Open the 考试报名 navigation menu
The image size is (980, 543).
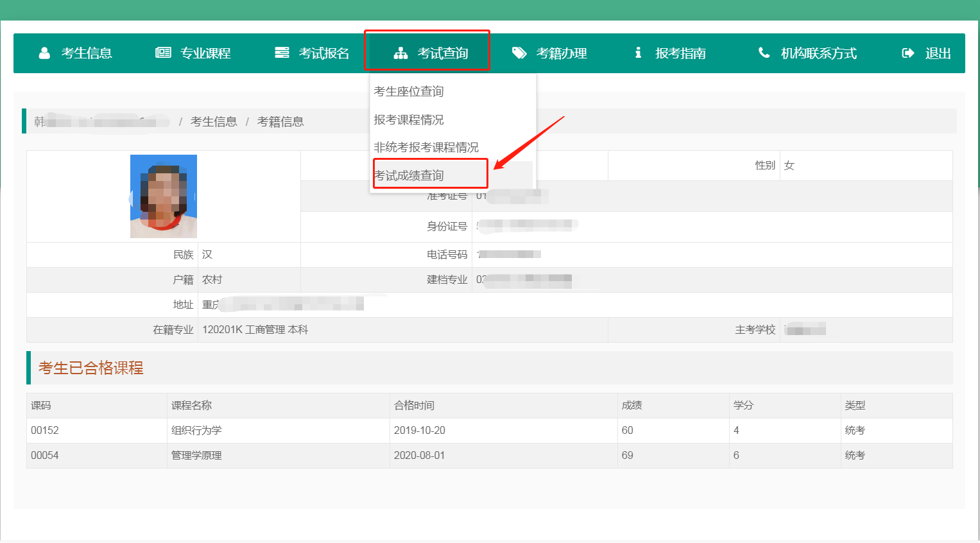click(312, 53)
